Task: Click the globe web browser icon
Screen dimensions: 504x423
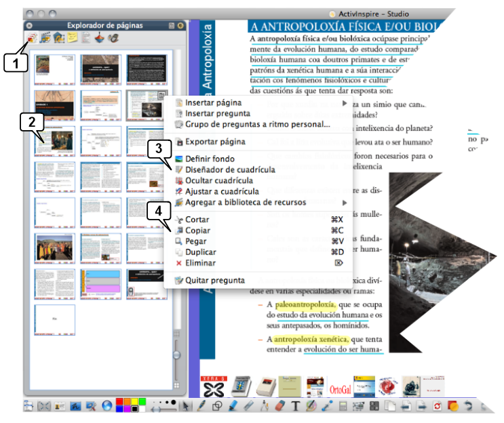Action: point(106,407)
